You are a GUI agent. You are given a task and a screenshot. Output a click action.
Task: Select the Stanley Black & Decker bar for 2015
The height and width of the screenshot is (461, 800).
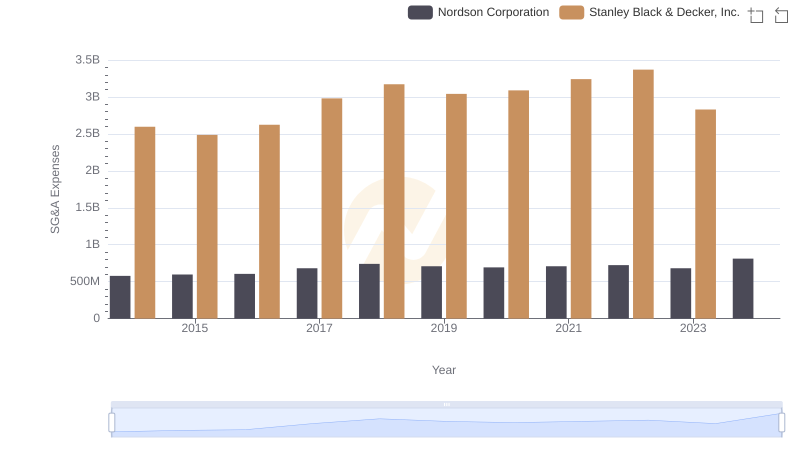pos(207,227)
